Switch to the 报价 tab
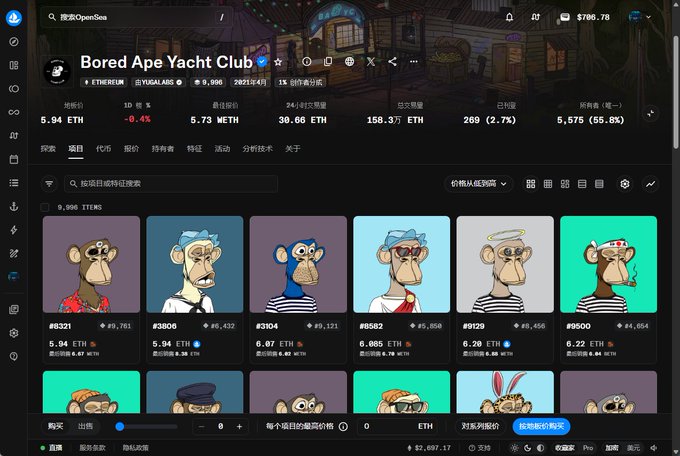This screenshot has width=680, height=456. [131, 148]
